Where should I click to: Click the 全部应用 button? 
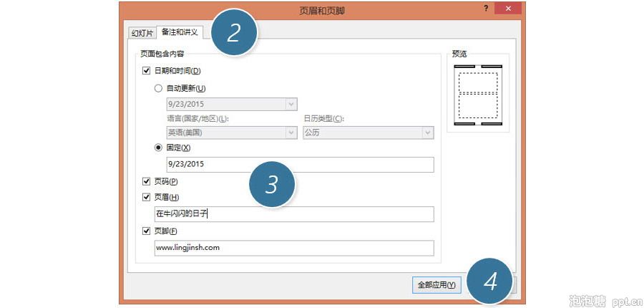(x=436, y=284)
